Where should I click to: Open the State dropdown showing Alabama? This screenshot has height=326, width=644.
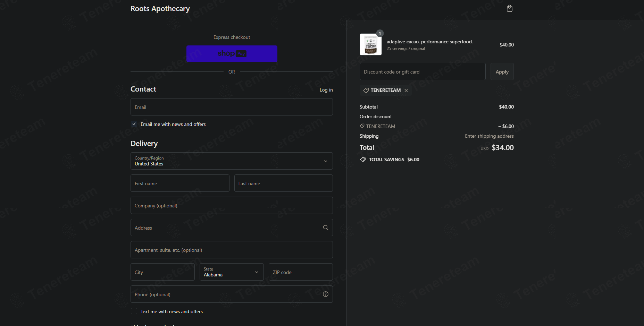coord(232,272)
